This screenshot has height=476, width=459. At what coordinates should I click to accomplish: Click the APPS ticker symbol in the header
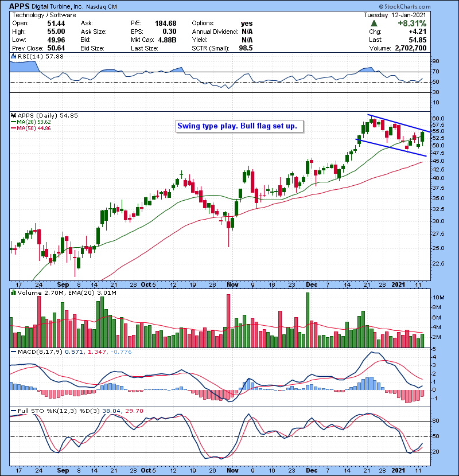coord(20,6)
